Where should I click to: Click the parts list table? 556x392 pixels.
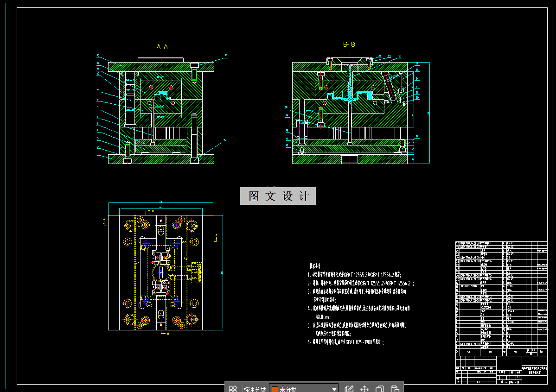tap(501, 299)
